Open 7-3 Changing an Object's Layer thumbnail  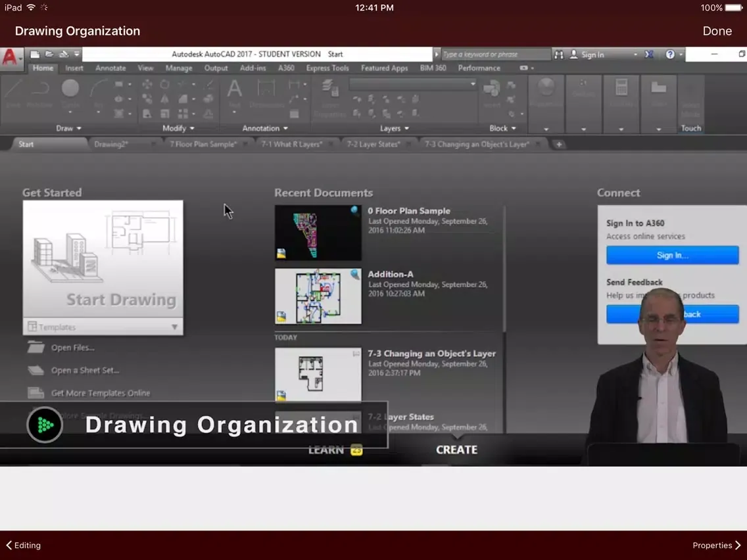(318, 375)
